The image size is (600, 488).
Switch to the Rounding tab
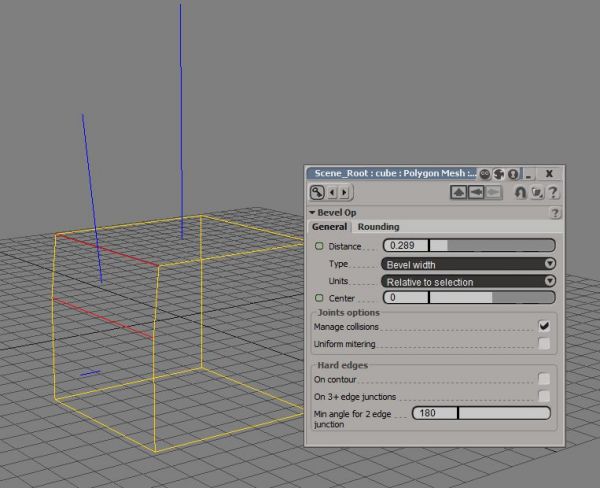pos(378,227)
